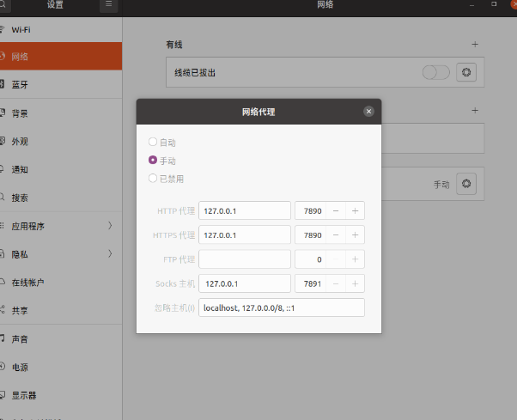The height and width of the screenshot is (420, 517).
Task: Select the automatic proxy radio button
Action: (x=153, y=142)
